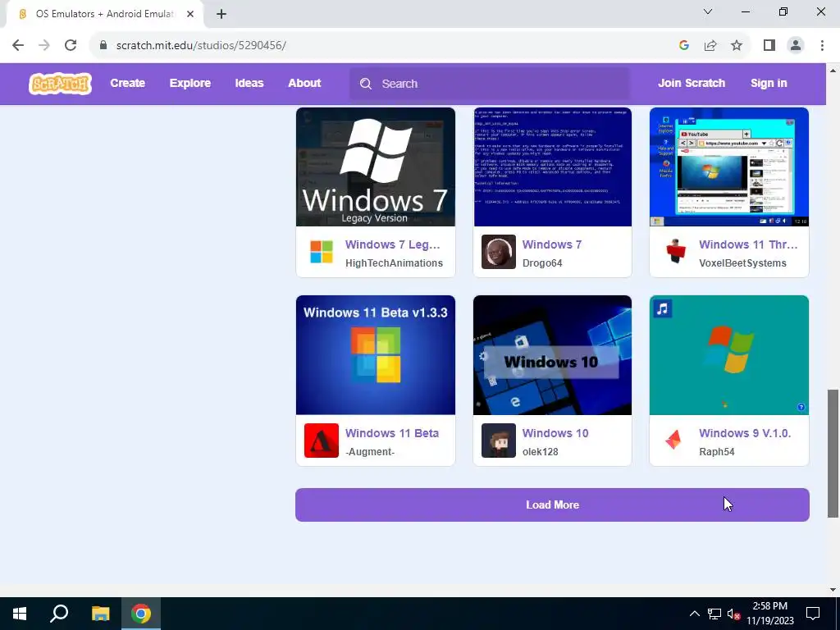The width and height of the screenshot is (840, 630).
Task: Visit Drogo64 profile name
Action: [542, 263]
